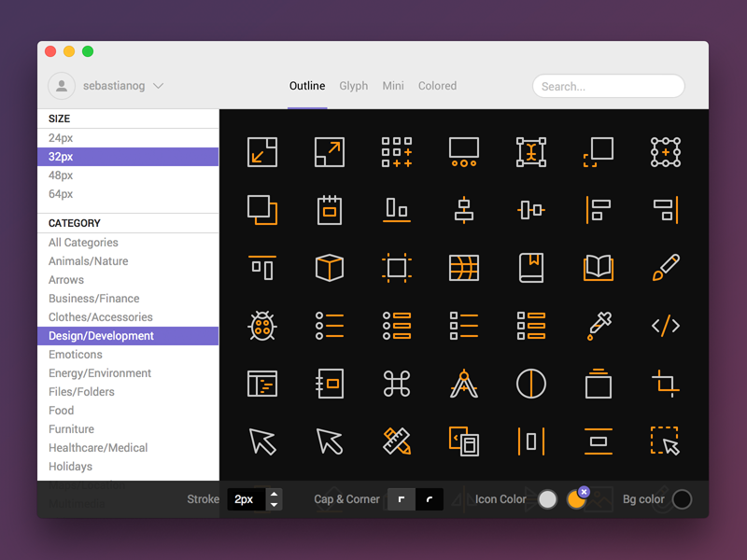Select the shrink/minimize arrow icon
Screen dimensions: 747x560
click(x=262, y=152)
